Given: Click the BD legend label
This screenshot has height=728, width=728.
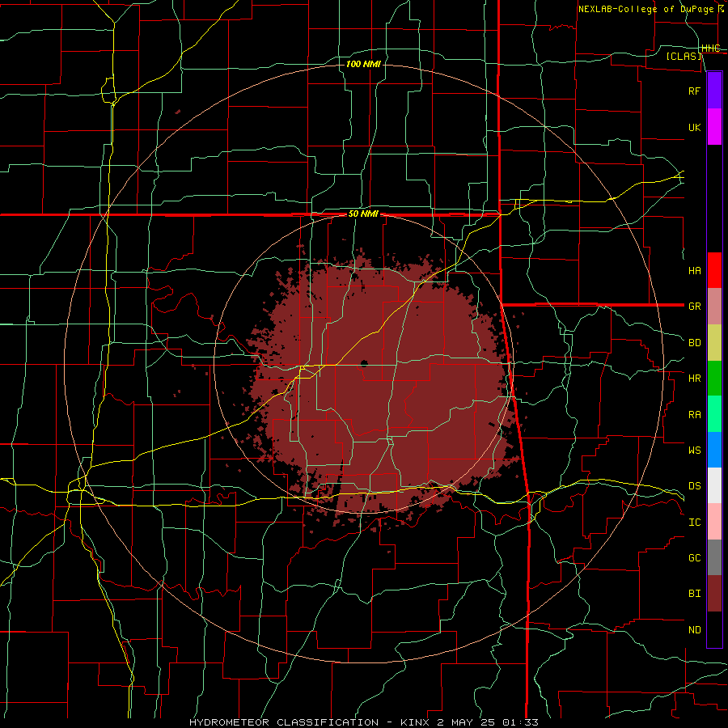Looking at the screenshot, I should click(694, 343).
